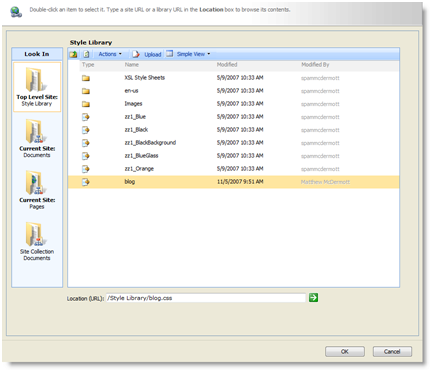Click the Location URL input field
This screenshot has height=372, width=432.
point(206,298)
